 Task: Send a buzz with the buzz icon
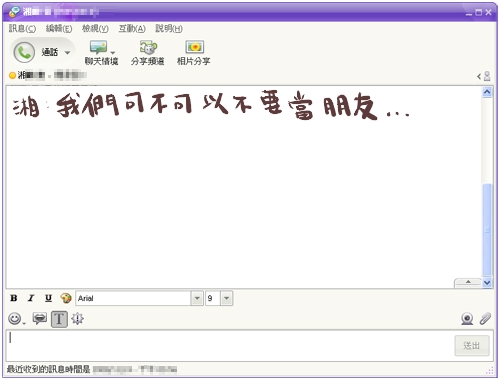click(77, 319)
